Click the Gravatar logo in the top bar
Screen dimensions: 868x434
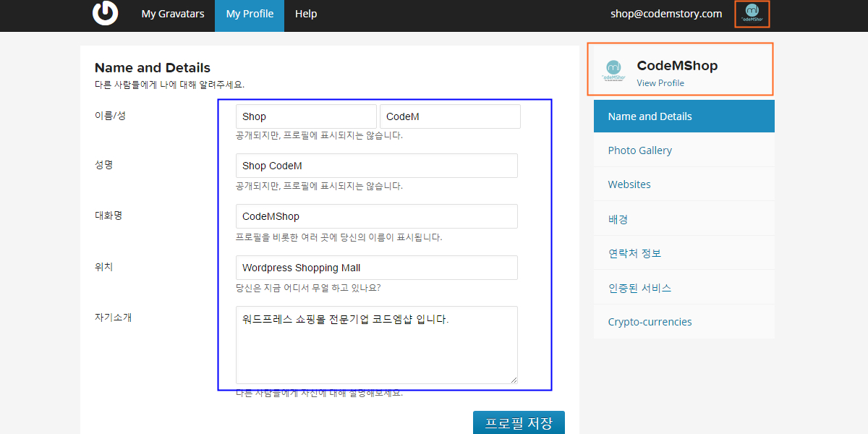pos(104,14)
